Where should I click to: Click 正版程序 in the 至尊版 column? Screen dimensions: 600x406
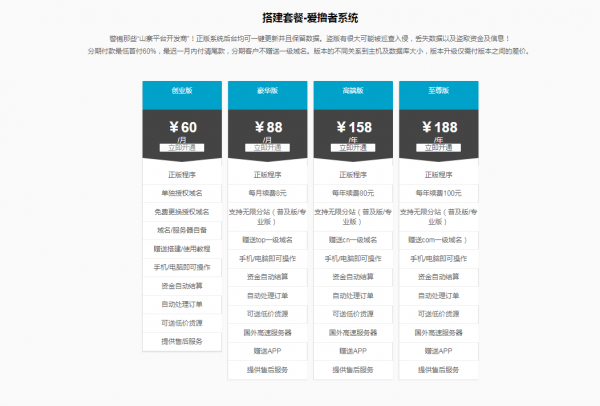coord(439,175)
